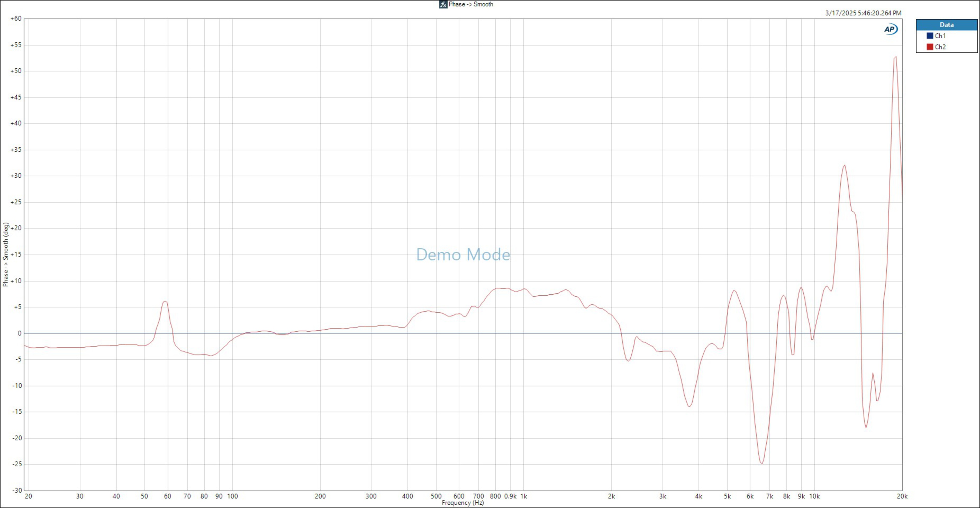Click the 1k label on the frequency axis

pyautogui.click(x=523, y=496)
